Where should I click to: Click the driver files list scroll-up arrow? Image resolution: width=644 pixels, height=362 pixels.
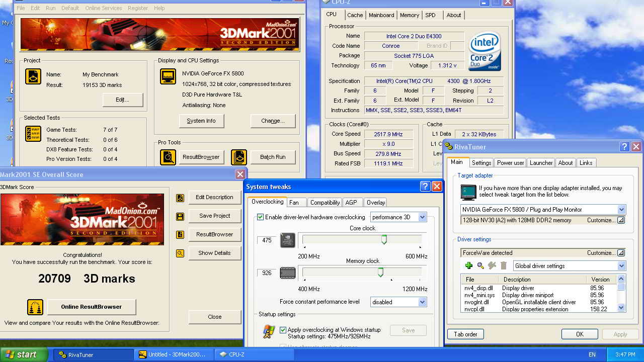(621, 279)
